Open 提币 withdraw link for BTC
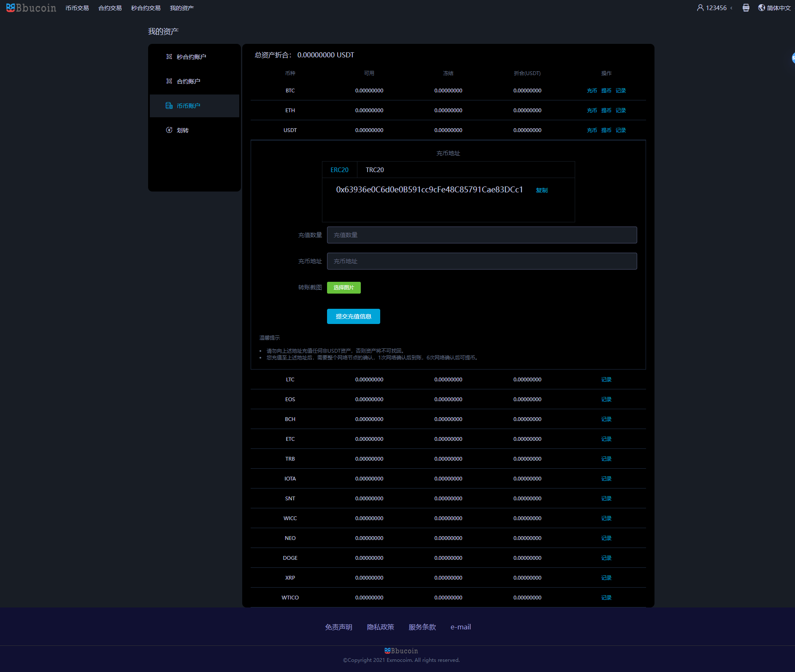This screenshot has height=672, width=795. [606, 91]
